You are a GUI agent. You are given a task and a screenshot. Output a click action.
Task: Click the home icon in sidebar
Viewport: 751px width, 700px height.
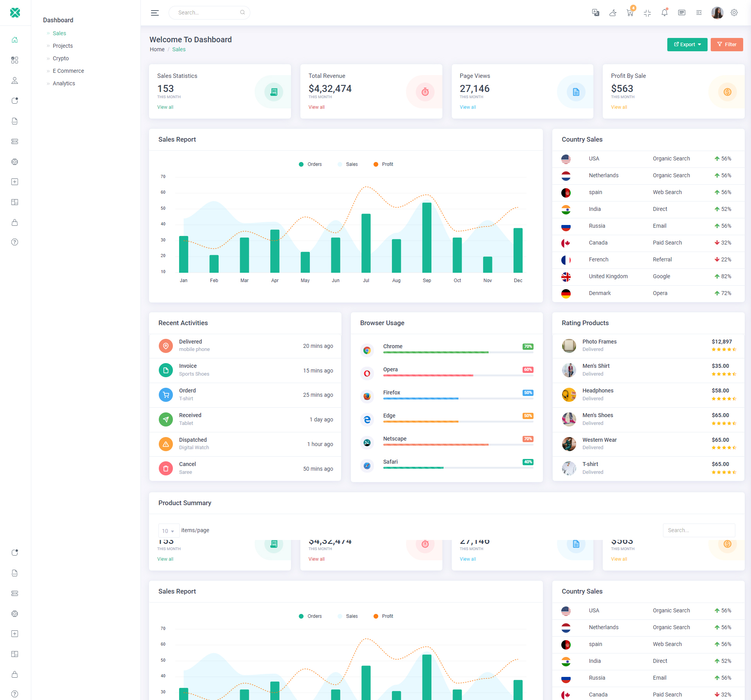point(15,40)
